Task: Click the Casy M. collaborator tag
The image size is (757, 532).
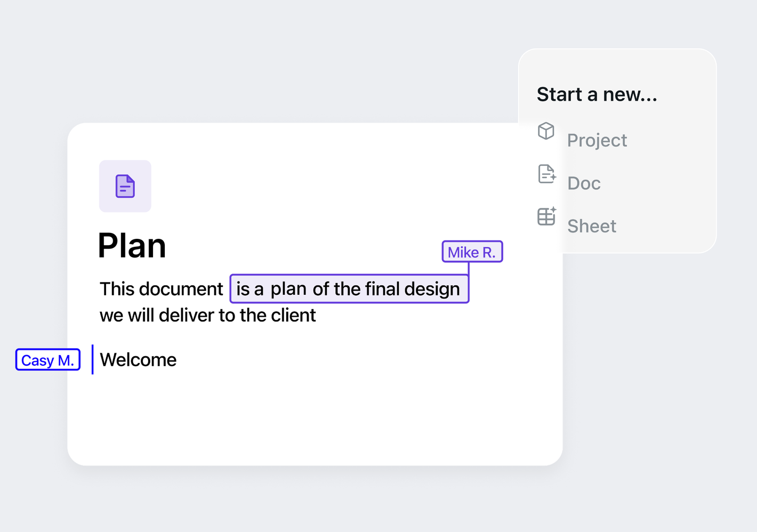Action: pyautogui.click(x=48, y=360)
